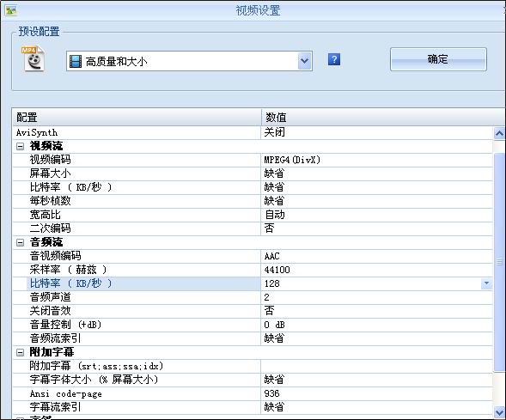Viewport: 506px width, 420px height.
Task: Select the 每秒桢数 row
Action: pos(253,201)
